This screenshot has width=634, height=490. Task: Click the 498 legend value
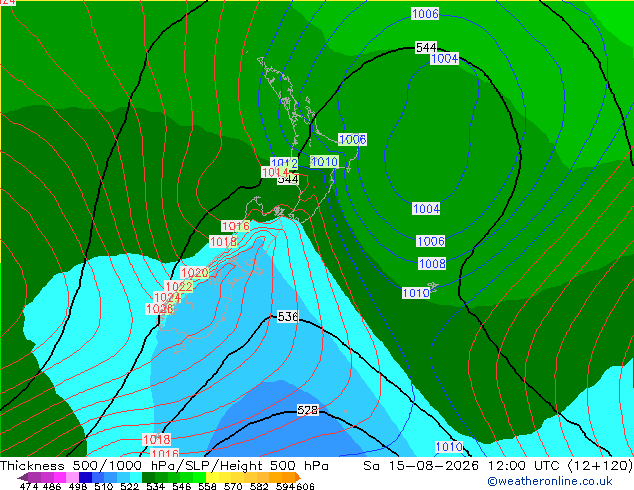(77, 486)
